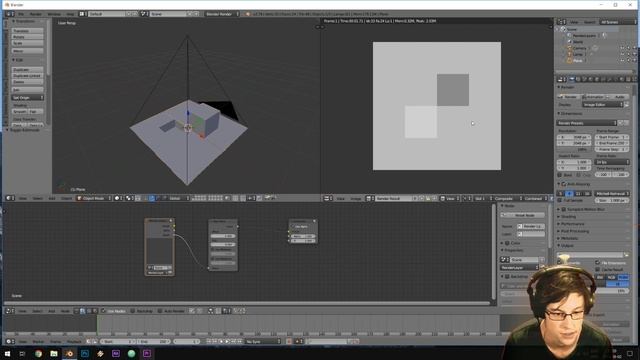Open the Object Mode dropdown

[94, 198]
